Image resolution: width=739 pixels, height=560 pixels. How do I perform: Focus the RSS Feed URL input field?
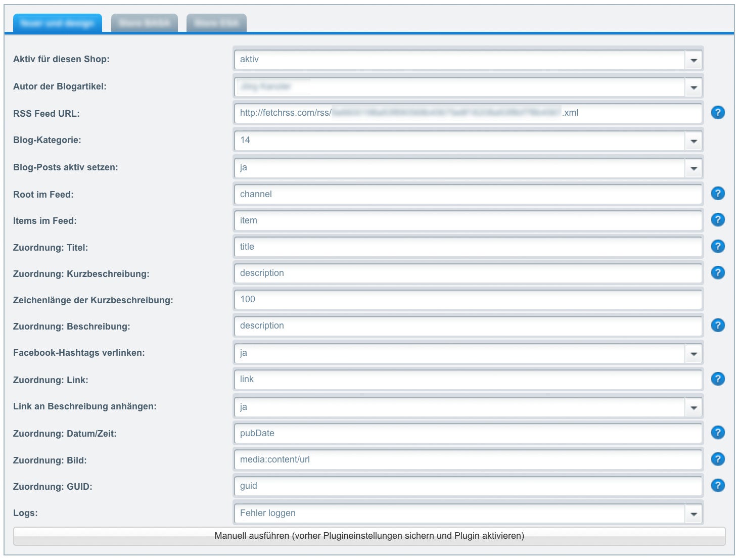[468, 113]
